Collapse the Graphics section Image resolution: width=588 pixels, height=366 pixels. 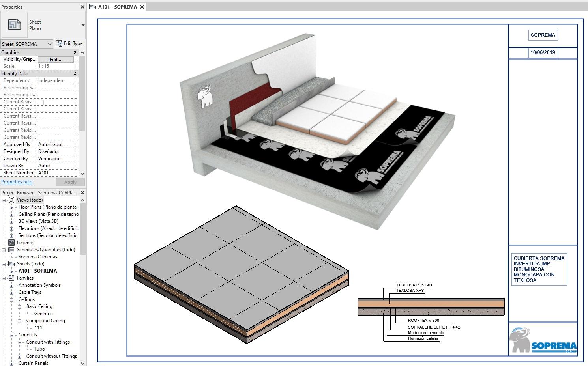click(75, 52)
